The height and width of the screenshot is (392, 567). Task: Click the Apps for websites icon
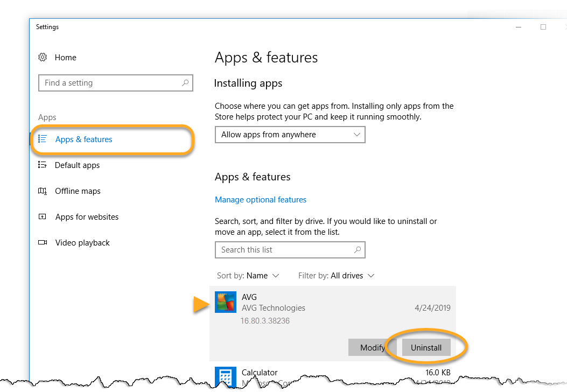pos(43,217)
